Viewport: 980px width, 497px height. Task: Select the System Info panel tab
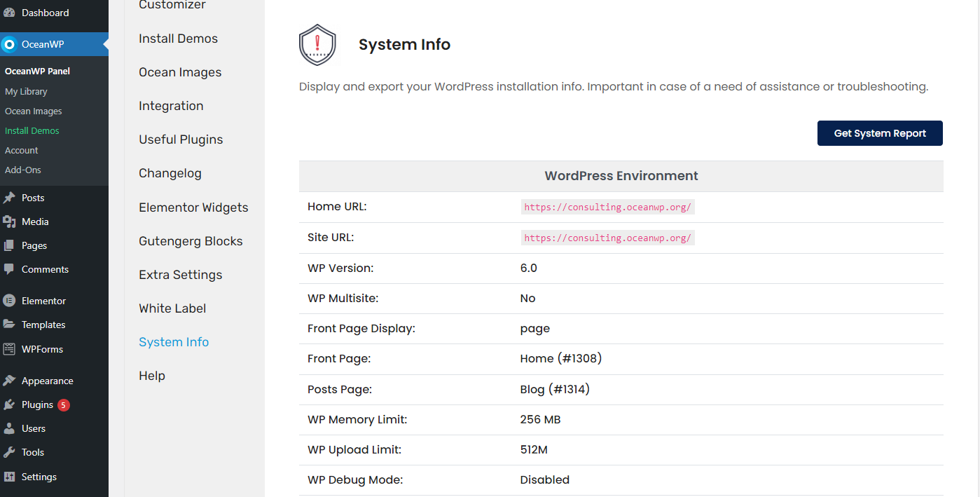tap(174, 342)
